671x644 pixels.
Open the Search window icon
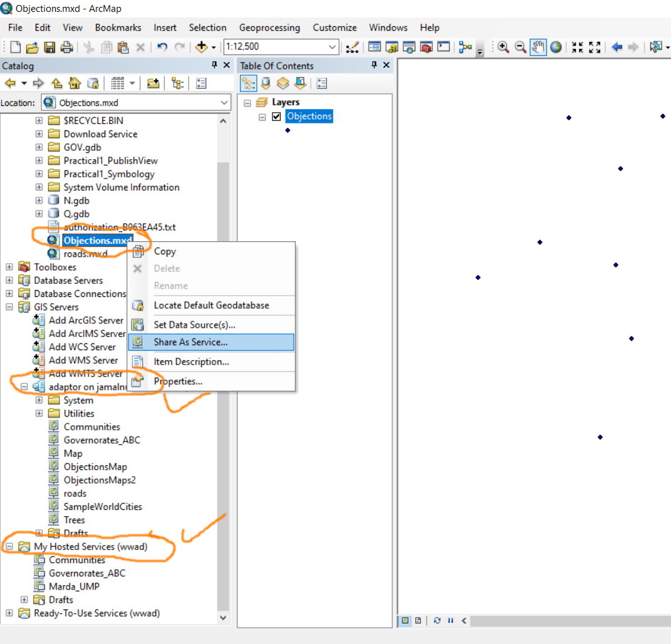[408, 47]
